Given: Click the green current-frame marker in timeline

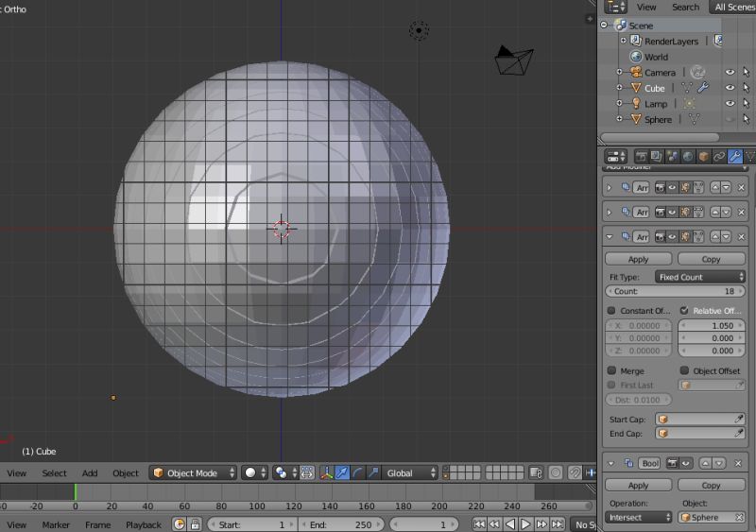Looking at the screenshot, I should coord(76,492).
